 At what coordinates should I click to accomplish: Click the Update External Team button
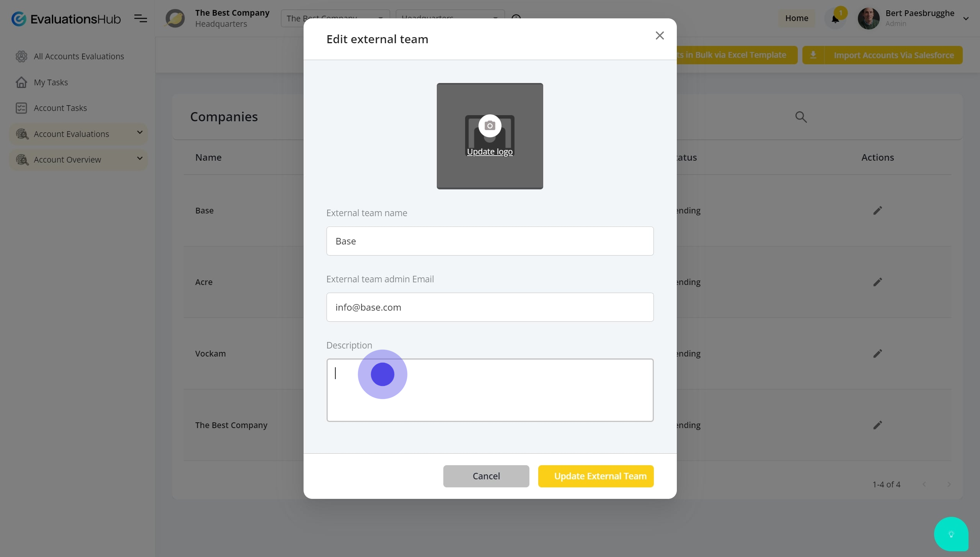pos(596,476)
